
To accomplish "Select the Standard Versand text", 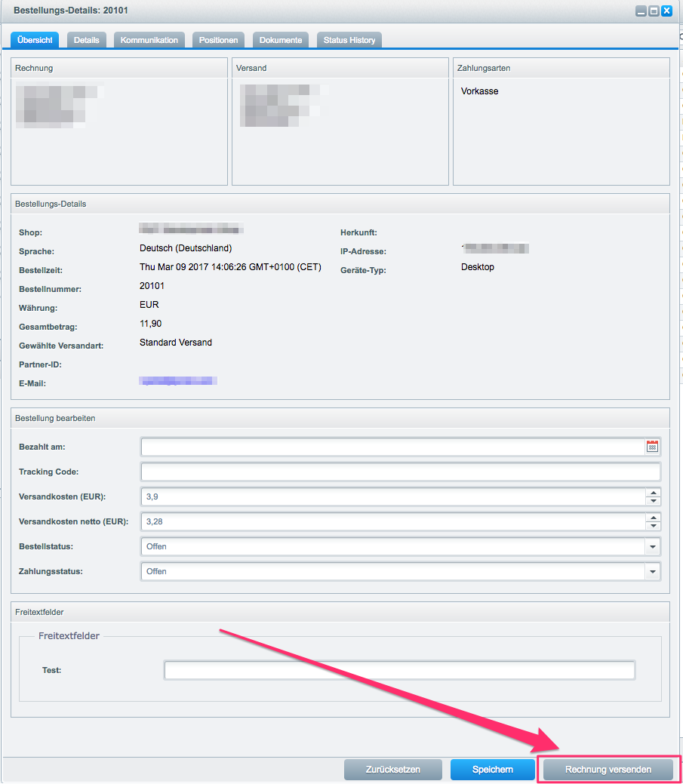I will coord(176,343).
